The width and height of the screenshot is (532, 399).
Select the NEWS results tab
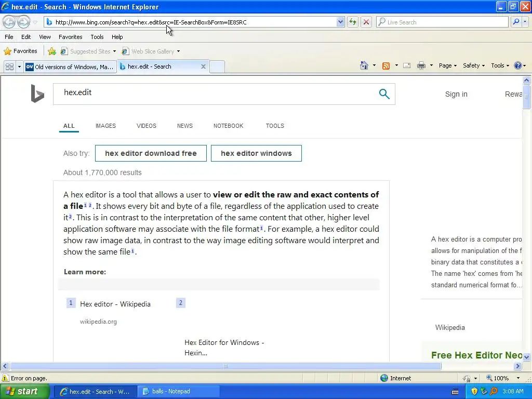coord(184,126)
